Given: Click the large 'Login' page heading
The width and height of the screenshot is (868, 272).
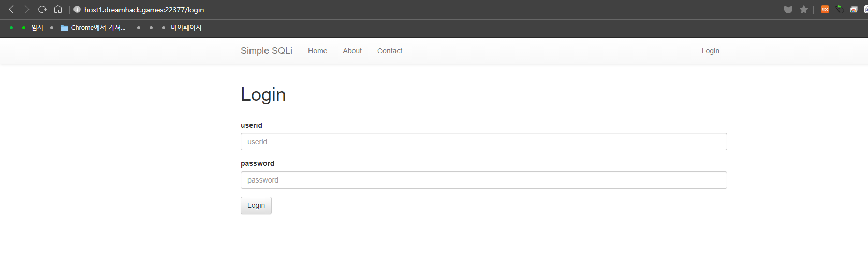Looking at the screenshot, I should click(263, 95).
